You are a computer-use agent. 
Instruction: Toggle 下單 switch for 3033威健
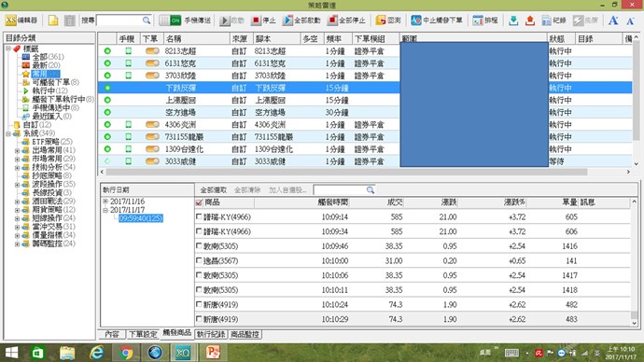(152, 161)
